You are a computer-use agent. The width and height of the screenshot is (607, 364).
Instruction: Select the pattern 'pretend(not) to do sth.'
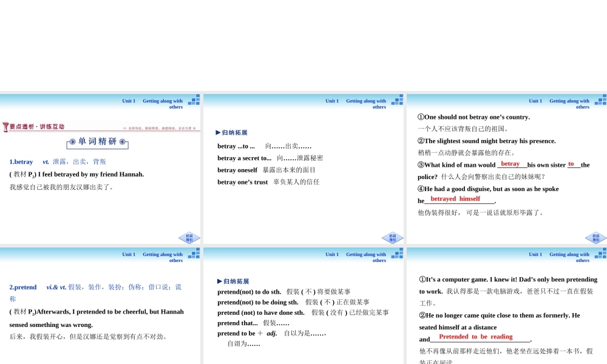pyautogui.click(x=249, y=292)
